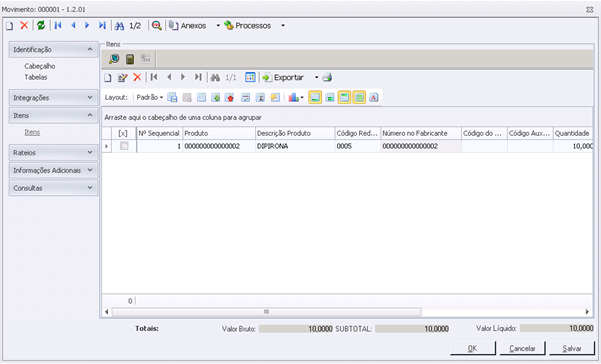Go to previous record in top toolbar
This screenshot has height=364, width=601.
pyautogui.click(x=73, y=26)
